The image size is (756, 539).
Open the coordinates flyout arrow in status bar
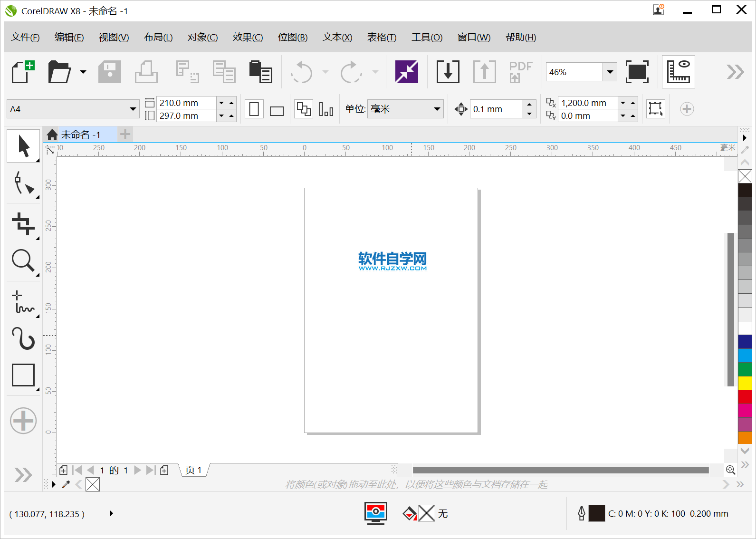111,513
